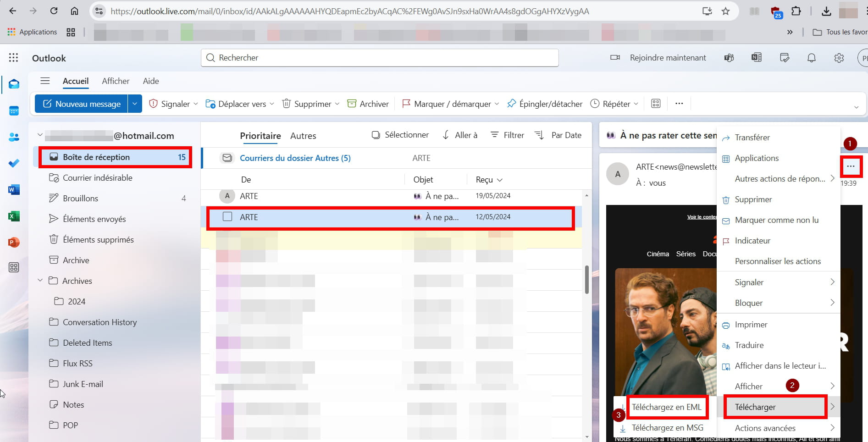Launch Excel from the sidebar
The image size is (868, 442).
[14, 216]
